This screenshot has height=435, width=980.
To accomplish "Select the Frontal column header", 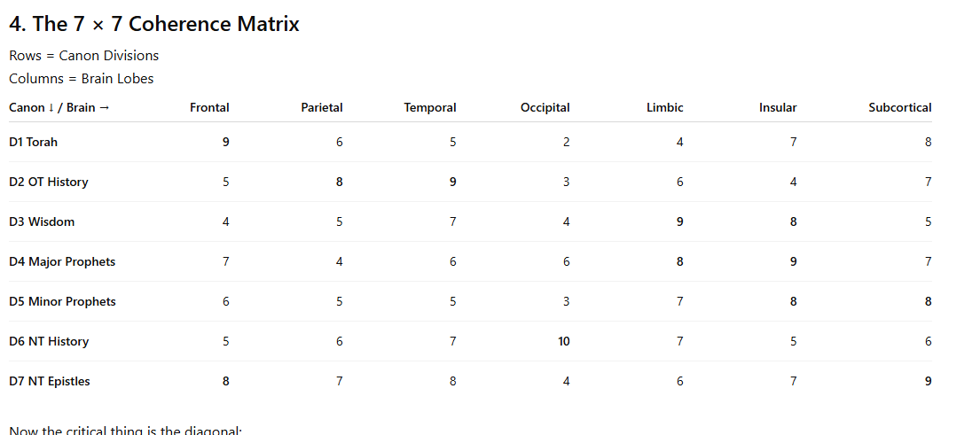I will [209, 107].
